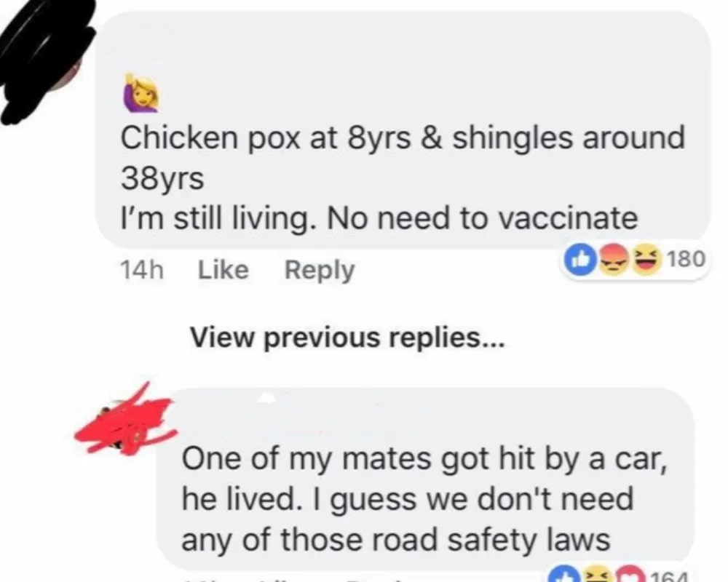Screen dimensions: 728x582
Task: Click the woman raising hand emoji
Action: (141, 93)
